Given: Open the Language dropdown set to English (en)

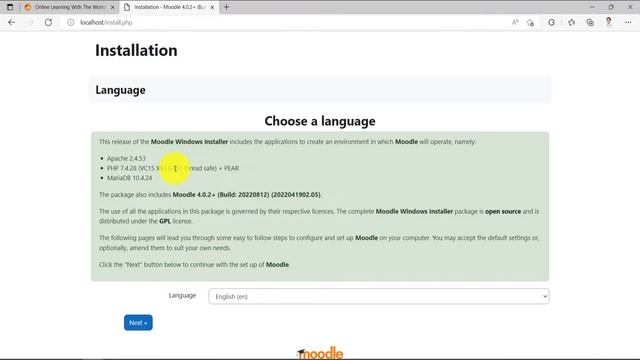Looking at the screenshot, I should (x=378, y=296).
